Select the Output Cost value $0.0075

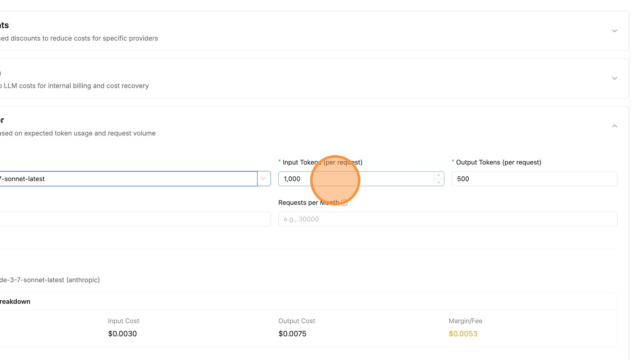[x=292, y=333]
